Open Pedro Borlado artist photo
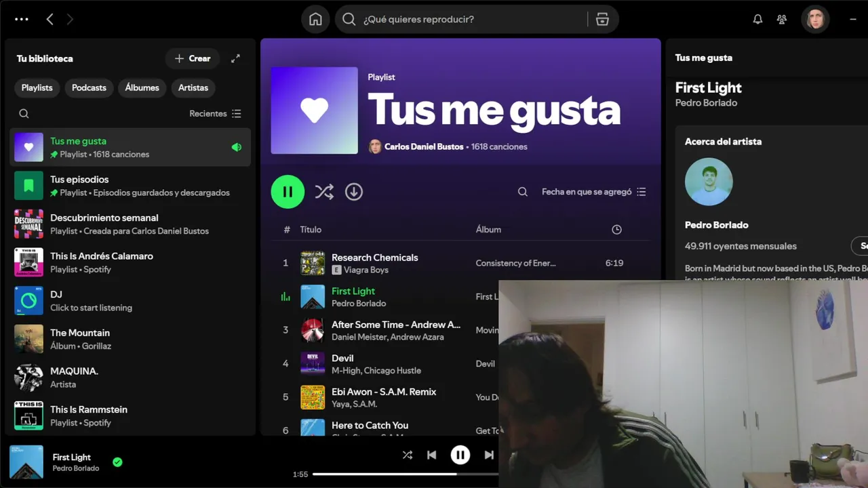This screenshot has width=868, height=488. 709,182
